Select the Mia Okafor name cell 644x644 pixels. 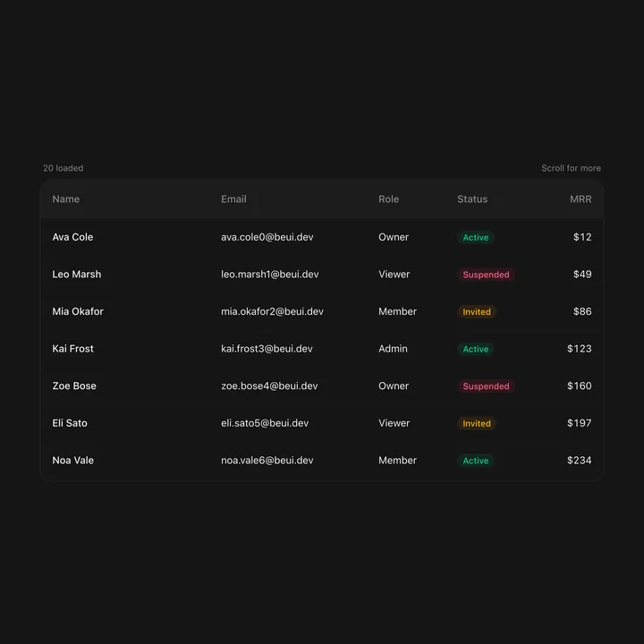pyautogui.click(x=78, y=311)
